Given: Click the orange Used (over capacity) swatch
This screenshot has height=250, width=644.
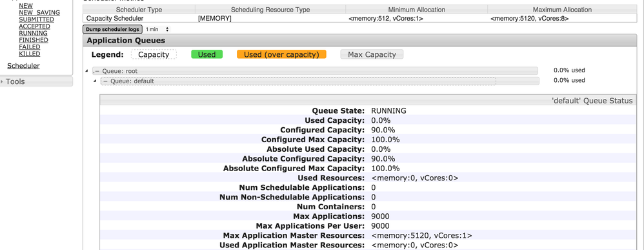Looking at the screenshot, I should 281,54.
